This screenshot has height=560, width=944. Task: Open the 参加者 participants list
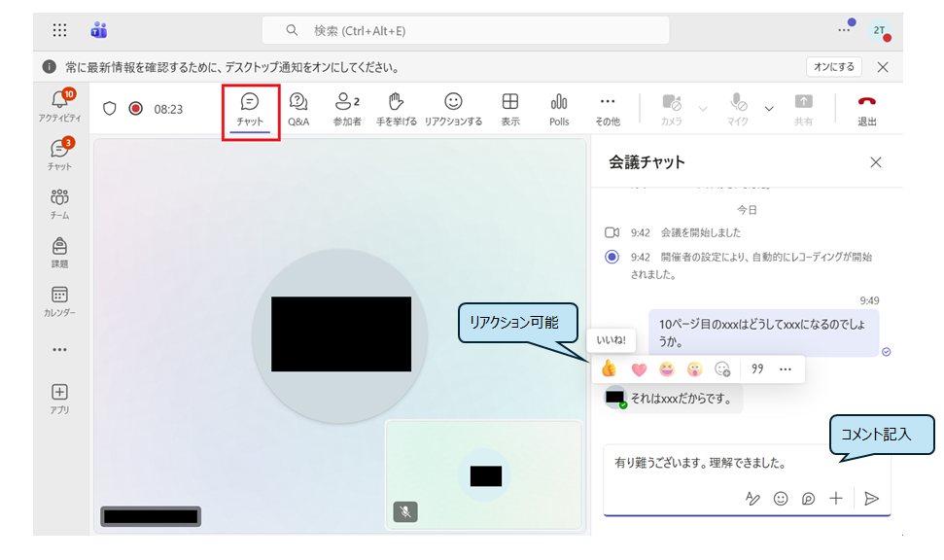347,109
